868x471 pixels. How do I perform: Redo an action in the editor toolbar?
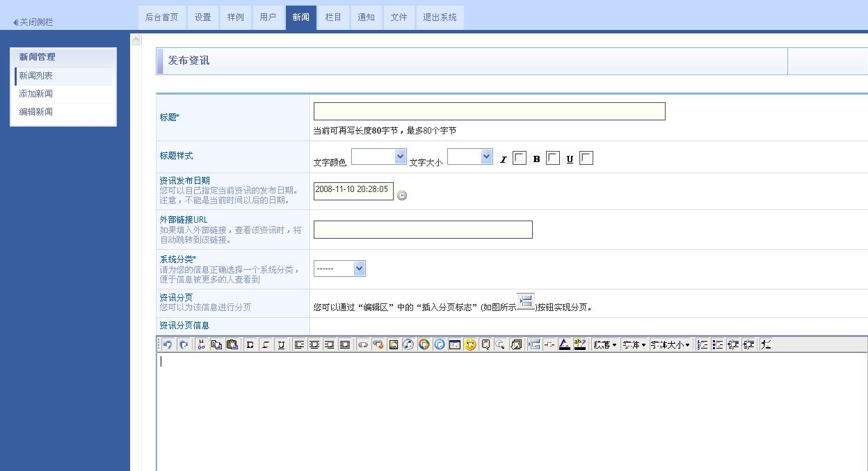(x=184, y=344)
